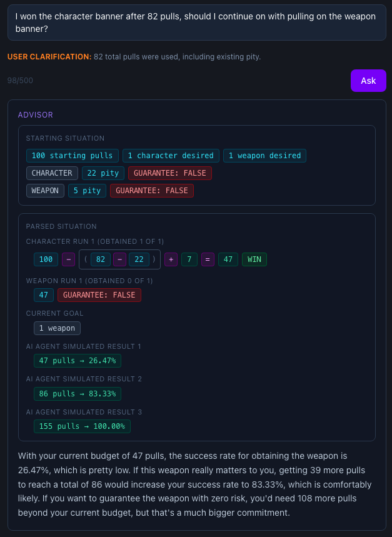Click the 'AI AGENT SIMULATED RESULT 2' label
The image size is (392, 537).
[x=84, y=379]
